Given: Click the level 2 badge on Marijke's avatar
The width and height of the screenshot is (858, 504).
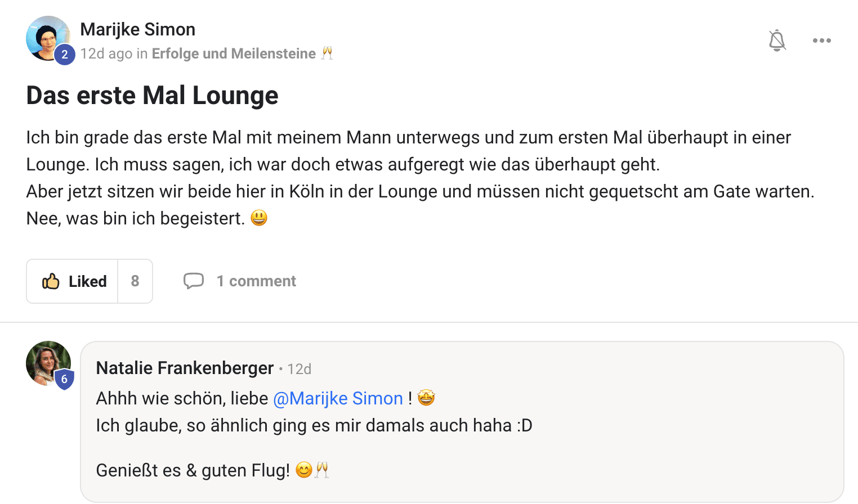Looking at the screenshot, I should coord(65,55).
